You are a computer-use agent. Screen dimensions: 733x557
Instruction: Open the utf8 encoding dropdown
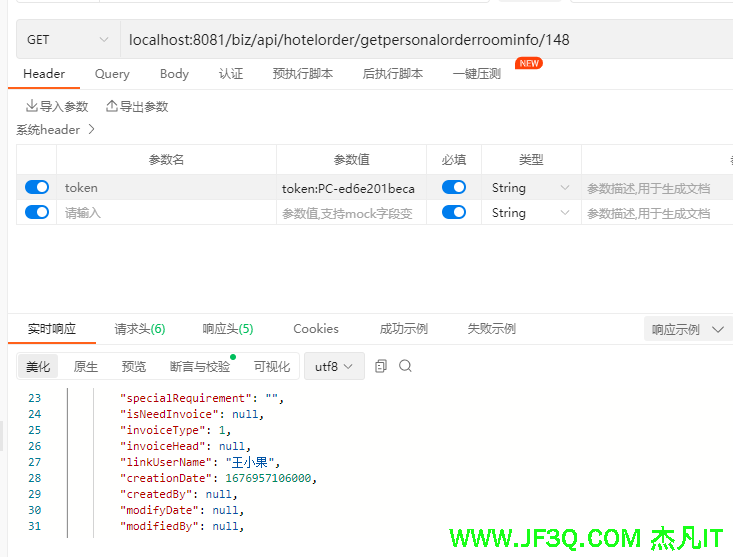click(333, 367)
